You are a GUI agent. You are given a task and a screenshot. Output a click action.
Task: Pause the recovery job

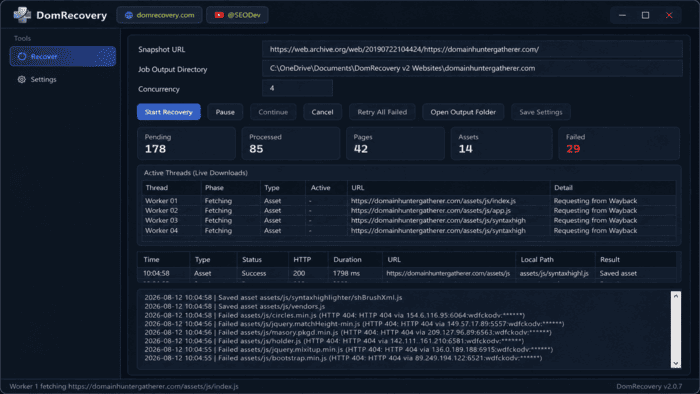tap(225, 112)
